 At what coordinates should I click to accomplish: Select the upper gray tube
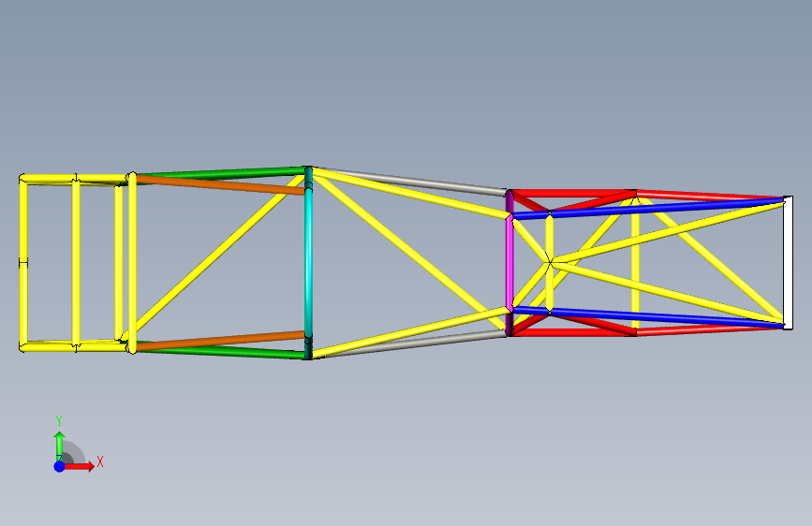(414, 182)
